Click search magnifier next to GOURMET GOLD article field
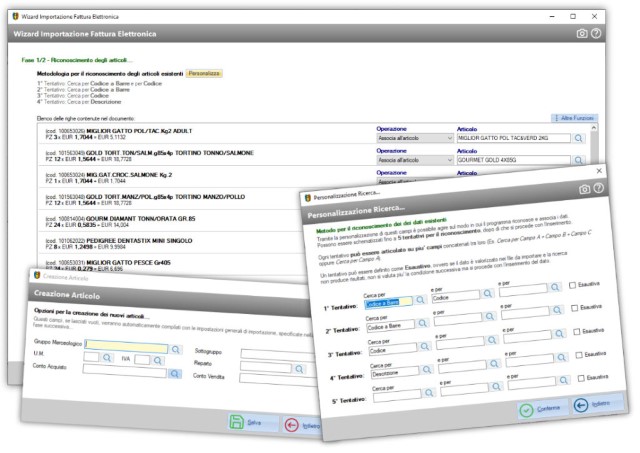Image resolution: width=640 pixels, height=453 pixels. coord(579,160)
